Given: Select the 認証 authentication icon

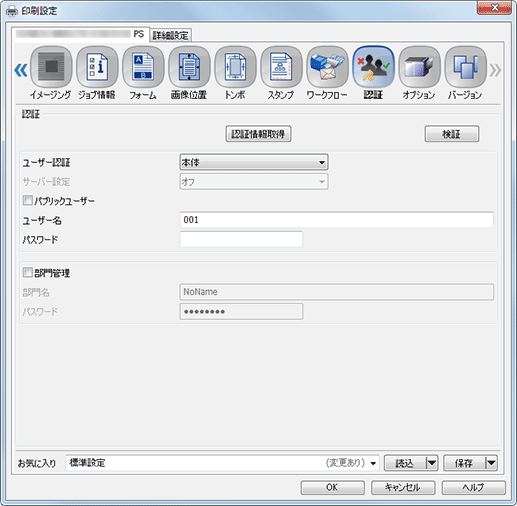Looking at the screenshot, I should tap(373, 67).
